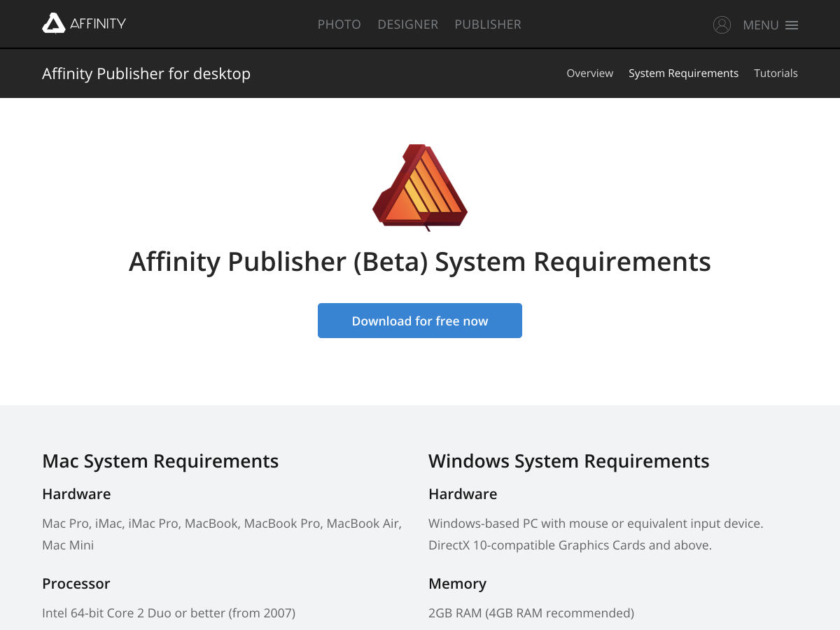Select the System Requirements tab

pos(683,73)
